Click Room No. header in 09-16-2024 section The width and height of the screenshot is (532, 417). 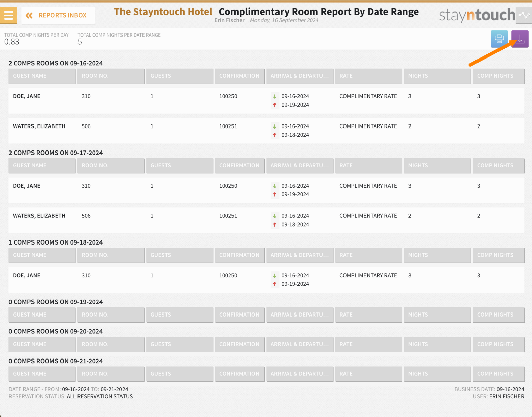[111, 76]
